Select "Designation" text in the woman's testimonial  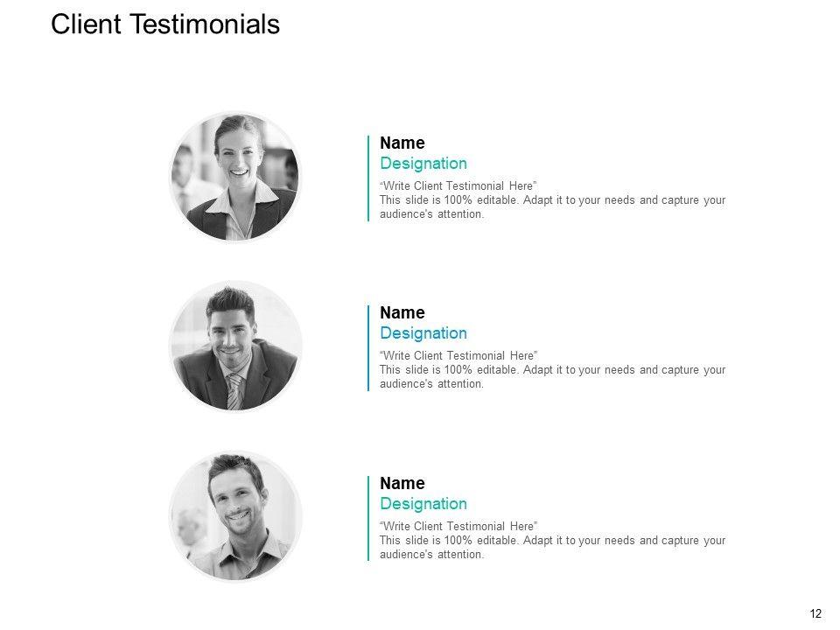tap(423, 164)
